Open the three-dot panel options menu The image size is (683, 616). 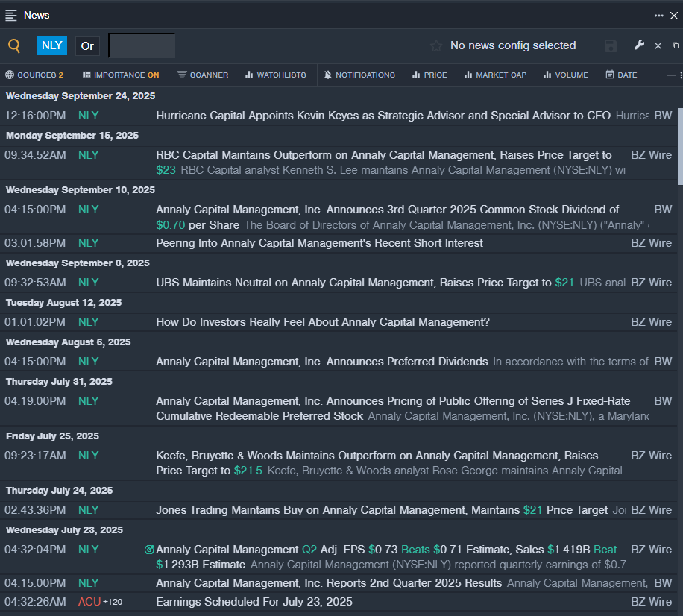pyautogui.click(x=658, y=15)
